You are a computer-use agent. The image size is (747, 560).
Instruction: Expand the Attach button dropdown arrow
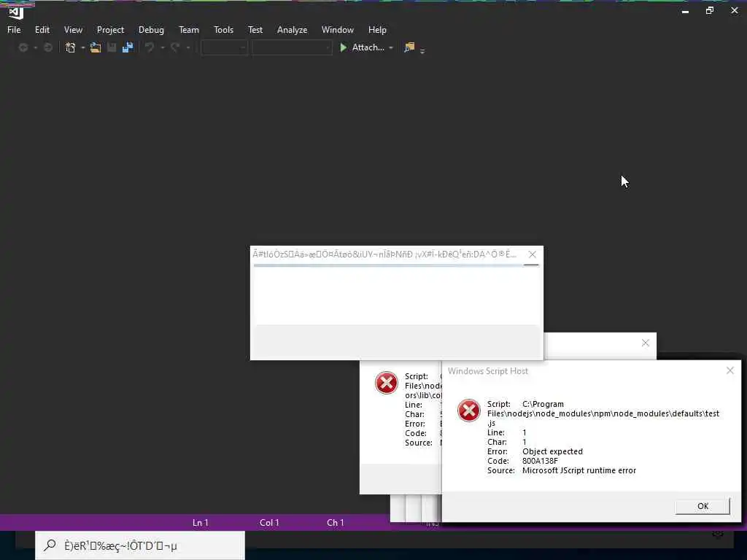[391, 47]
